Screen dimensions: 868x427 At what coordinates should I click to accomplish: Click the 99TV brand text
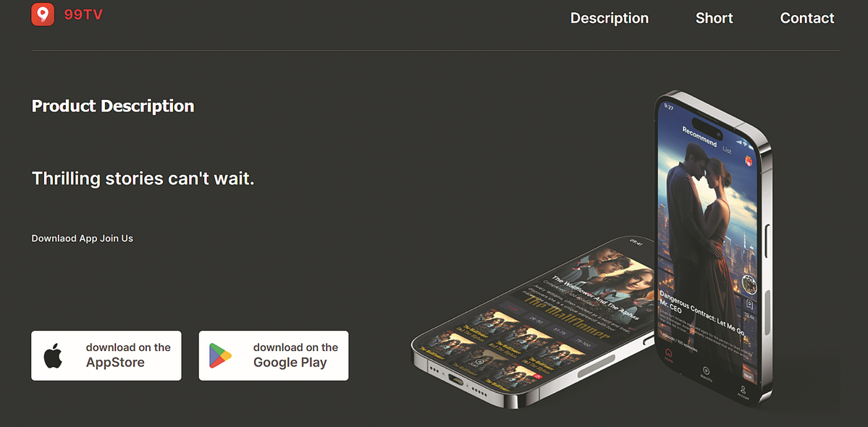83,15
